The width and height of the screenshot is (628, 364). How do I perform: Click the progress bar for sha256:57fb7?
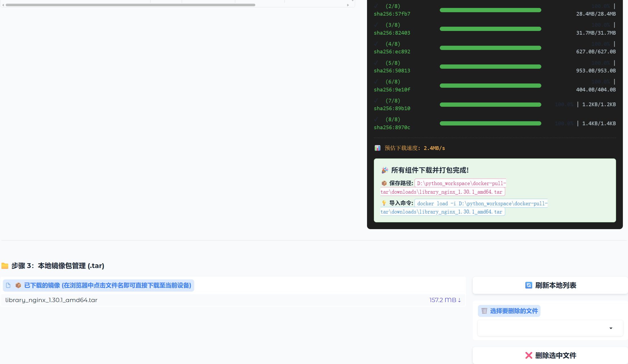(490, 10)
